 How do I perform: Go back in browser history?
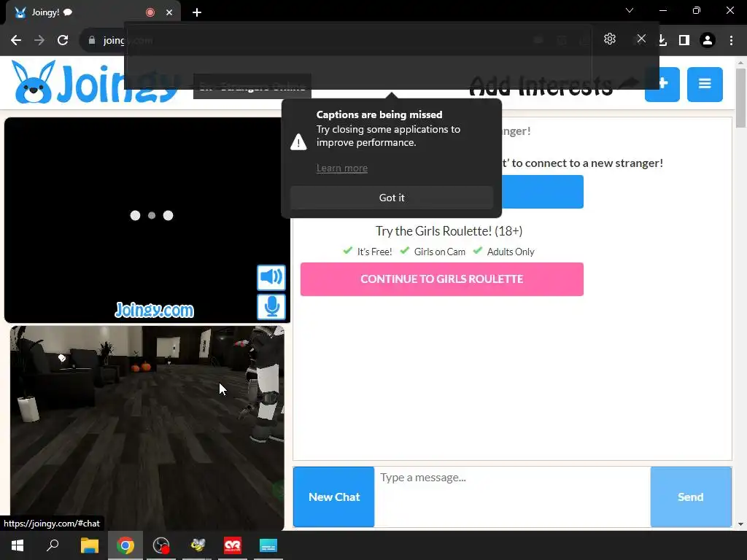coord(16,41)
